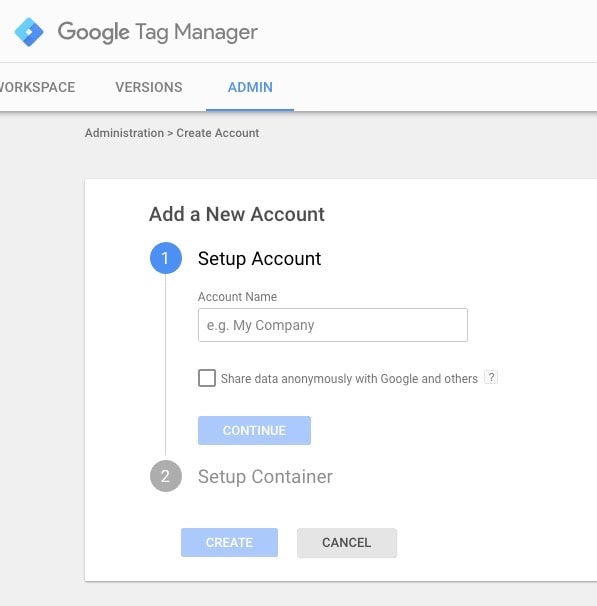Expand the Setup Container step heading
597x606 pixels.
(265, 477)
